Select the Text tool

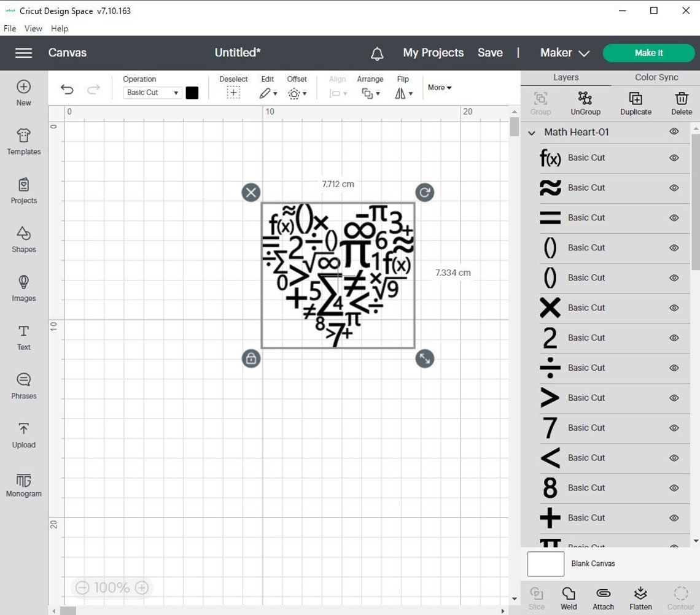[x=23, y=338]
